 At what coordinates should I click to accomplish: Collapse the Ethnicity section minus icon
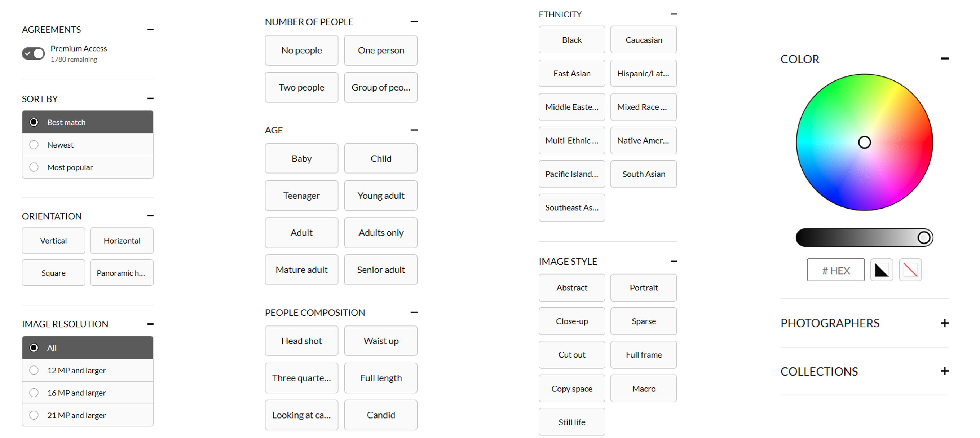pos(674,14)
